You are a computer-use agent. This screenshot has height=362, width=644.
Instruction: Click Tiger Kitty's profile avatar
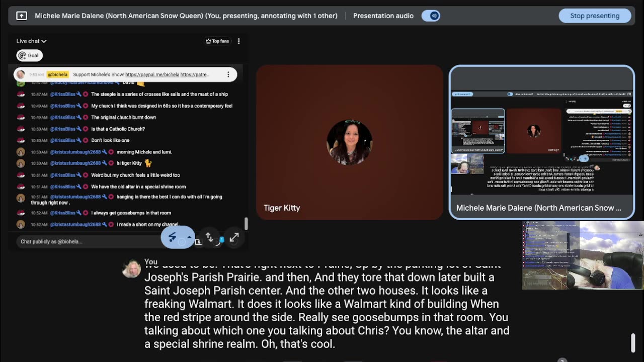pos(350,142)
